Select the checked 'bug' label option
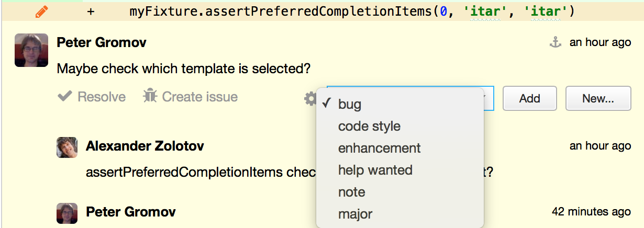The width and height of the screenshot is (644, 228). 350,104
